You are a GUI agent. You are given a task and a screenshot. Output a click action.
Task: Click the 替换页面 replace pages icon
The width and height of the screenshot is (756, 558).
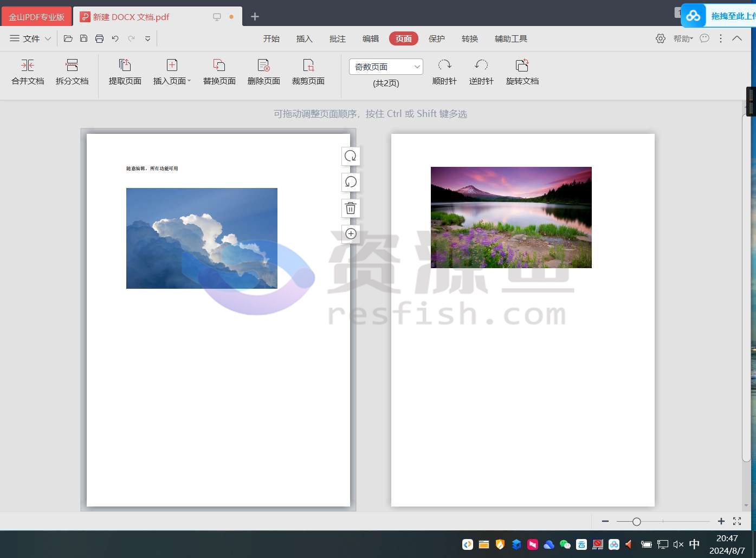pyautogui.click(x=219, y=66)
